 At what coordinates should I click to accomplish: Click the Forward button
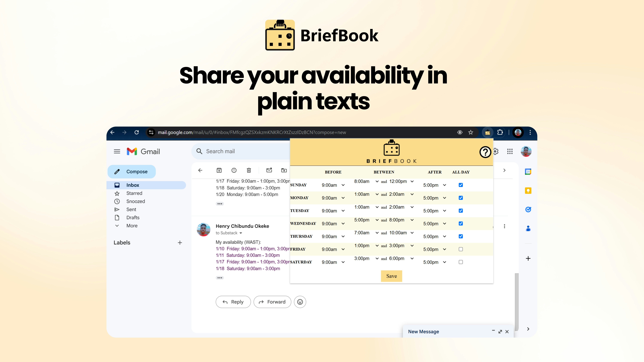pyautogui.click(x=272, y=302)
